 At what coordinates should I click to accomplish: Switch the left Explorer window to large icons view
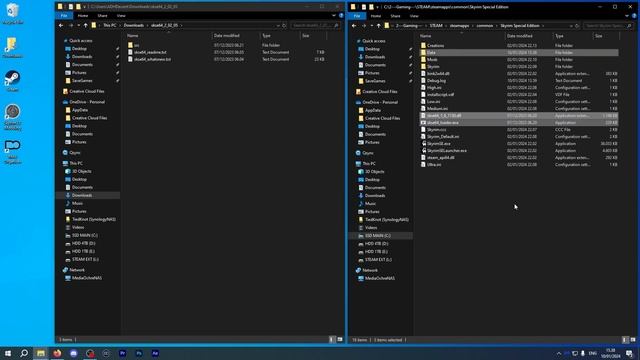click(x=340, y=339)
